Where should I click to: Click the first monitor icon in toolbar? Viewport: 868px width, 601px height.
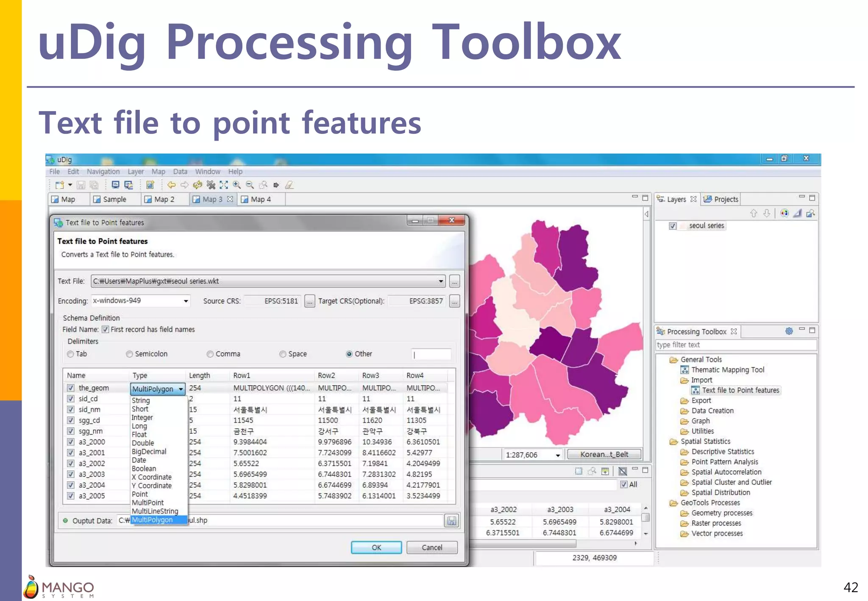pos(115,185)
